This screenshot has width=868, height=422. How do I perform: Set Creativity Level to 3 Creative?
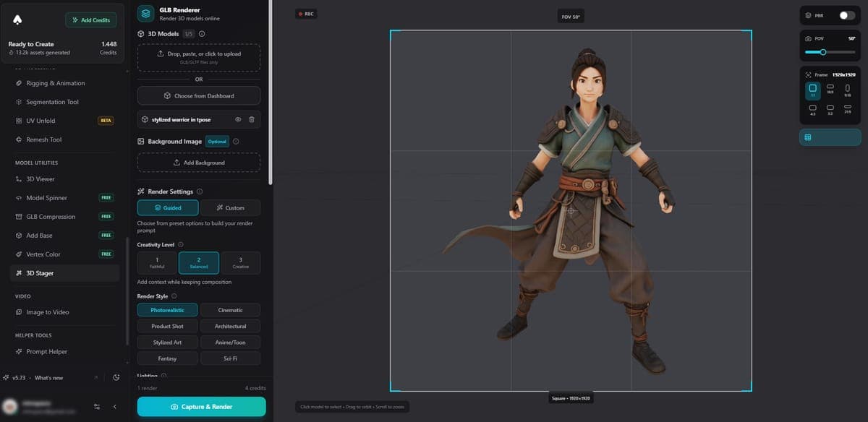coord(240,262)
